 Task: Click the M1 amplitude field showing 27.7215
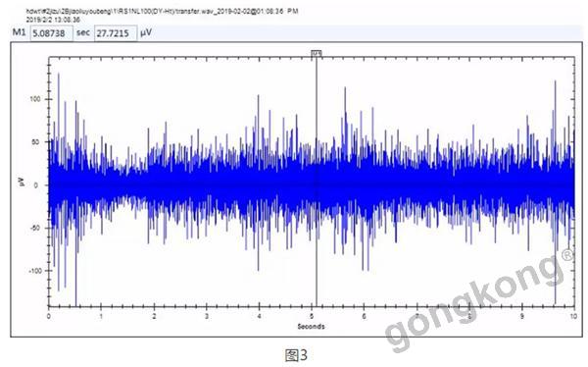[x=116, y=33]
